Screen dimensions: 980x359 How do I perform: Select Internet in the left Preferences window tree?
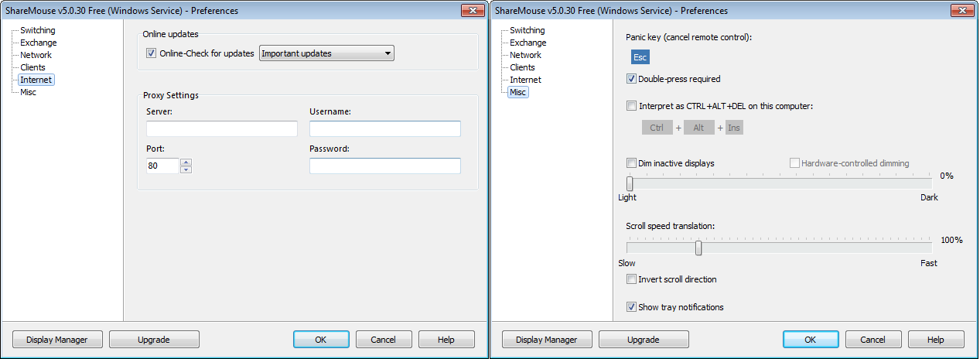pyautogui.click(x=36, y=80)
